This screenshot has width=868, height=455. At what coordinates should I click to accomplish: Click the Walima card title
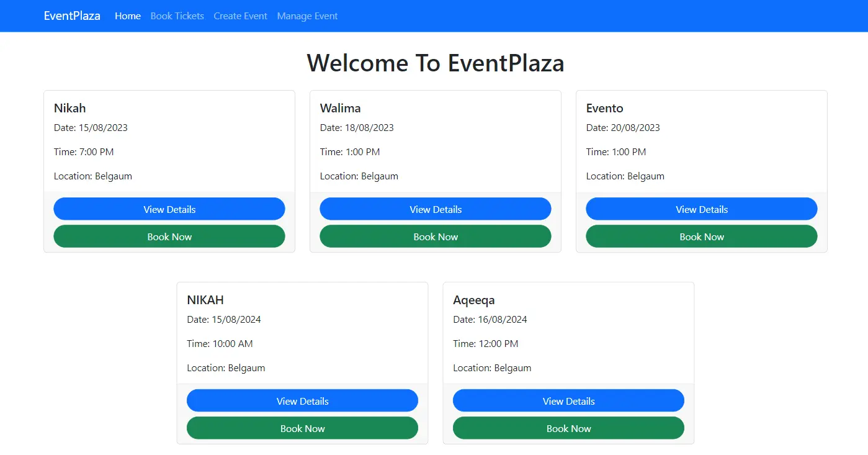click(340, 108)
